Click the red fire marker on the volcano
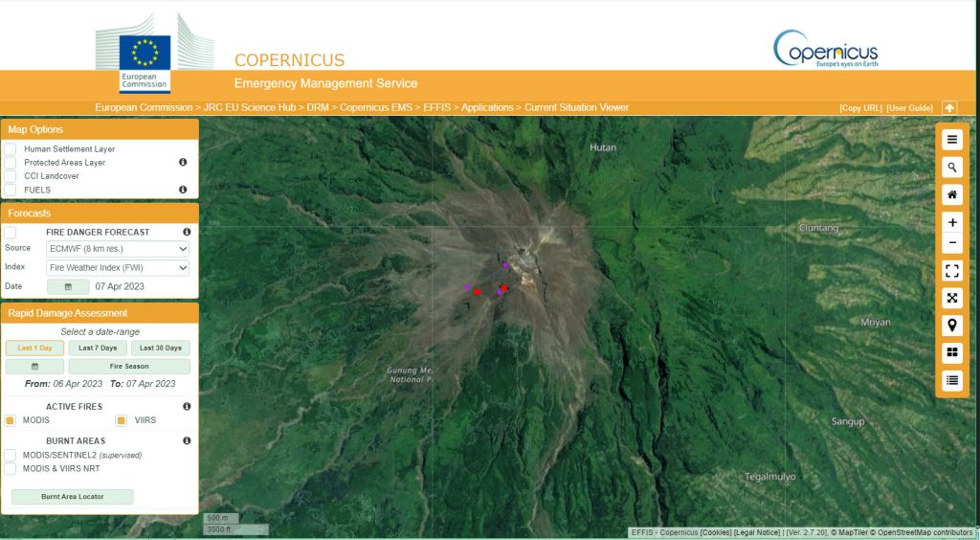 click(x=477, y=291)
